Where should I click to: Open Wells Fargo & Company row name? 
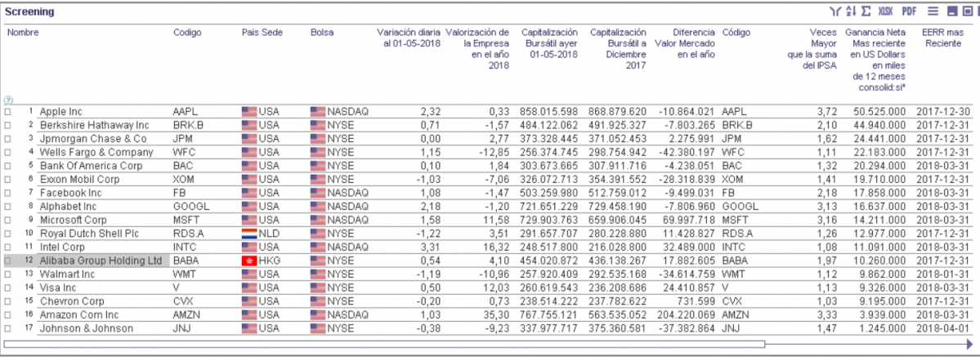click(x=96, y=153)
